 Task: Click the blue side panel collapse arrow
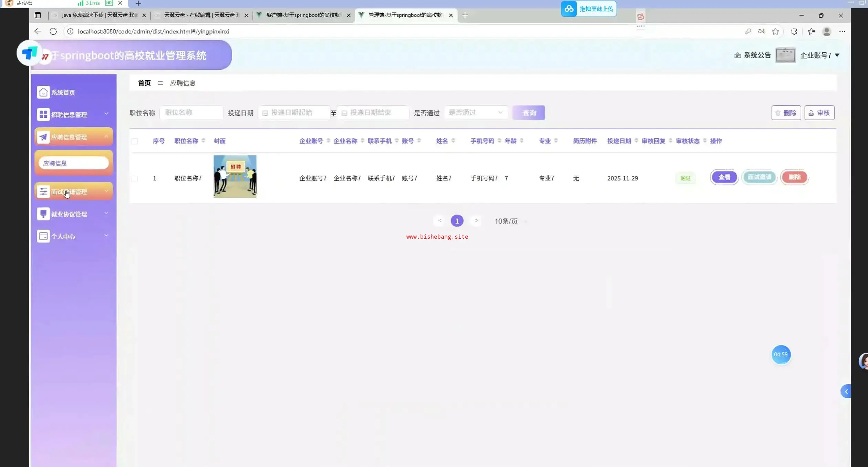(x=846, y=391)
